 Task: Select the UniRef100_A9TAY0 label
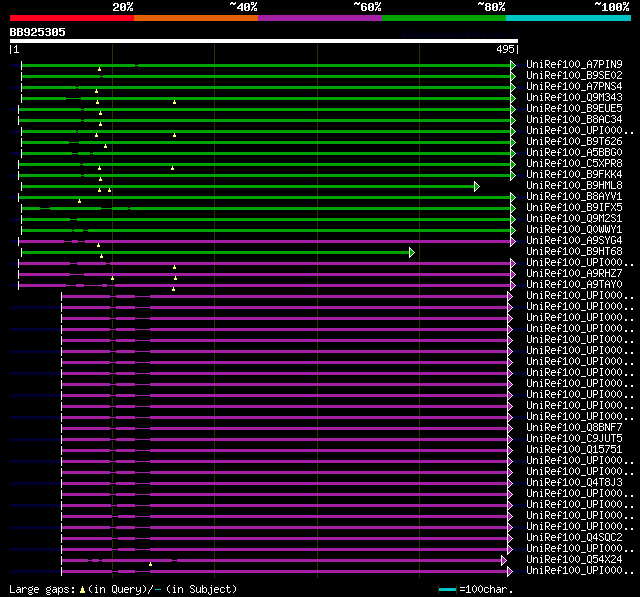tap(574, 285)
